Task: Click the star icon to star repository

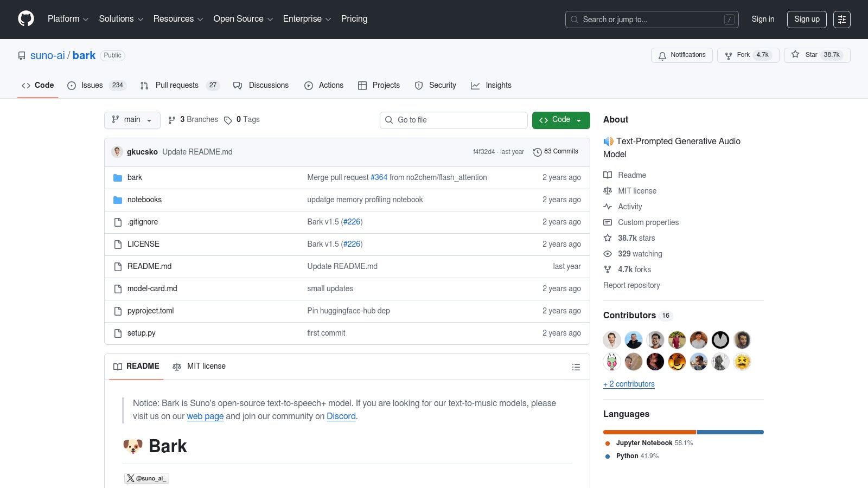Action: point(795,55)
